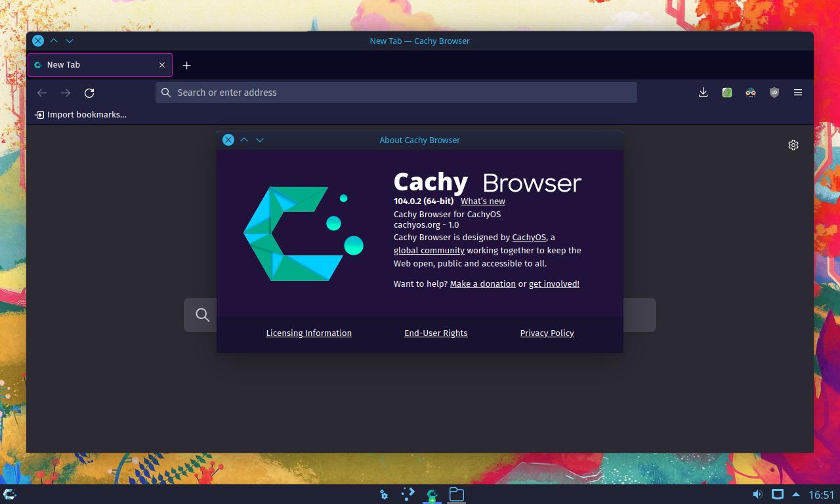Close the main Cachy Browser window
840x504 pixels.
click(38, 41)
